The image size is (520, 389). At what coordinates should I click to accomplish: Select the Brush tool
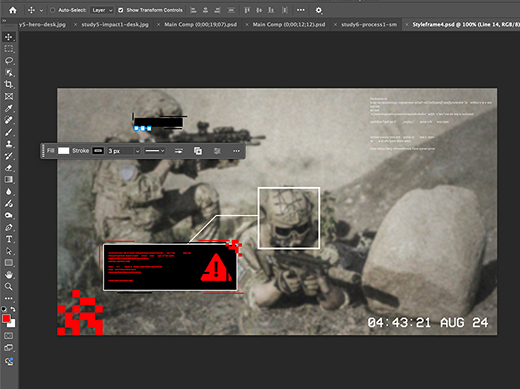9,132
